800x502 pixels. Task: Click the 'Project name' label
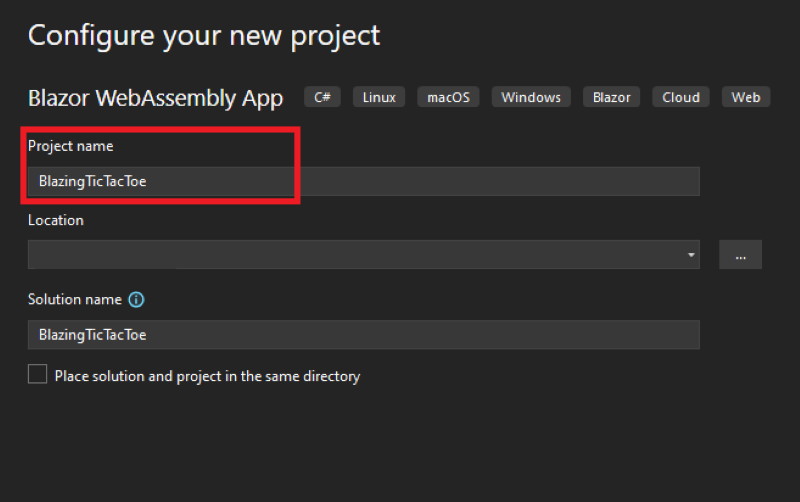tap(70, 146)
